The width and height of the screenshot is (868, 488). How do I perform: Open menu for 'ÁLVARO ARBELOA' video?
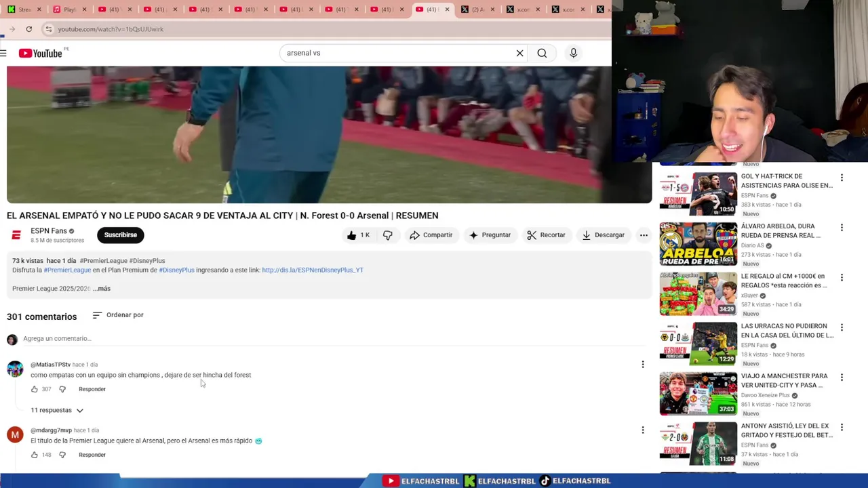[842, 228]
